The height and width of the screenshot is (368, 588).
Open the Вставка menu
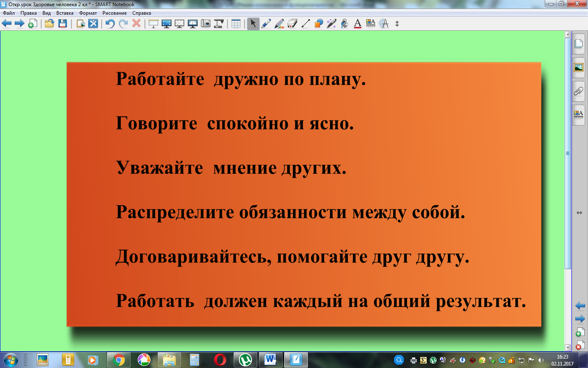[65, 13]
